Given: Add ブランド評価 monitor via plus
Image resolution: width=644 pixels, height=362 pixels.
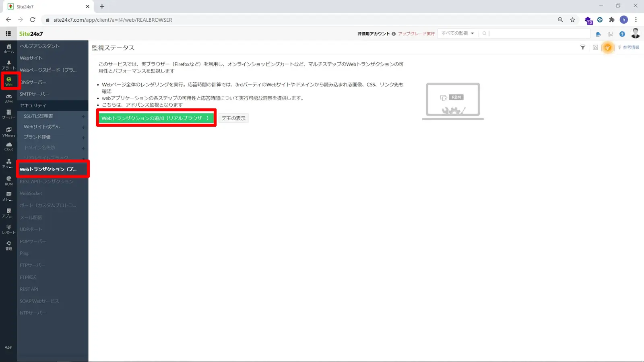Looking at the screenshot, I should 83,137.
